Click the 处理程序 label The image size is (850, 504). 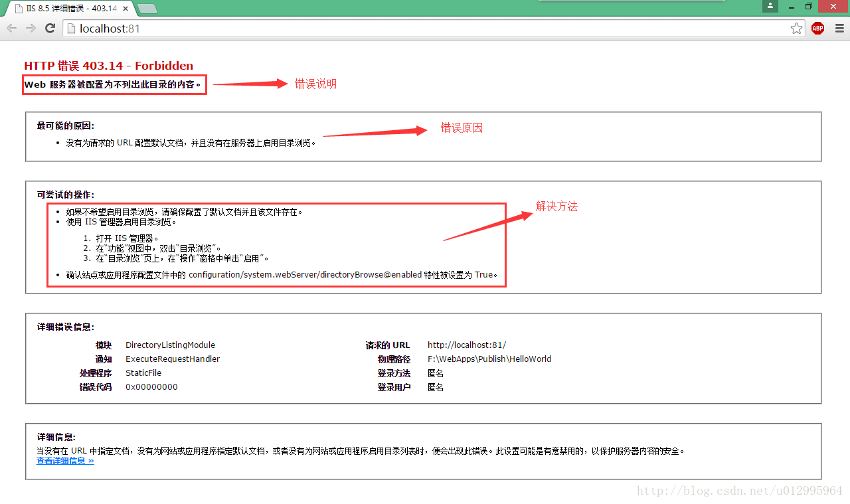[x=96, y=373]
